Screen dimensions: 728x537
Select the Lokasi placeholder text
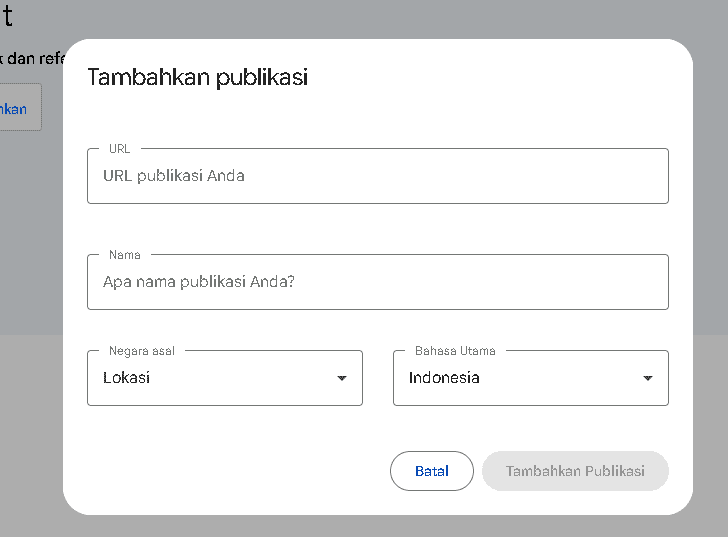126,378
